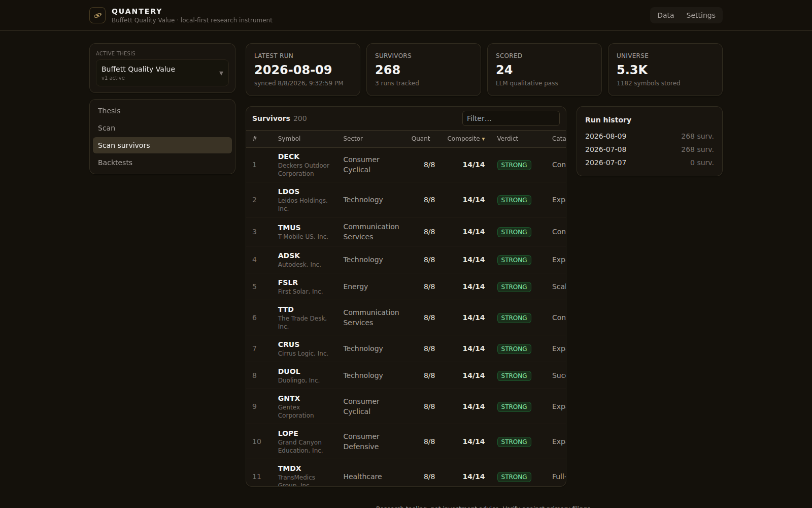Click the STRONG badge for LOPE

pyautogui.click(x=514, y=442)
